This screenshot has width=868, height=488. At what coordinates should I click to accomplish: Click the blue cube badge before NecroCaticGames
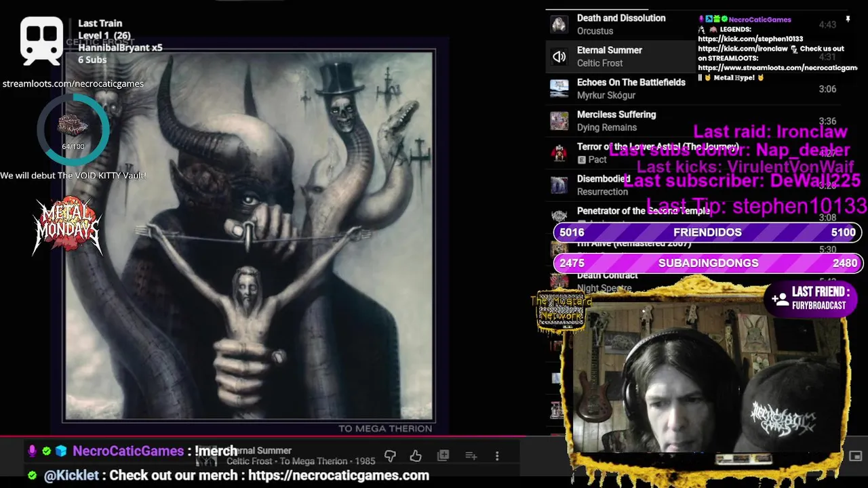click(61, 451)
